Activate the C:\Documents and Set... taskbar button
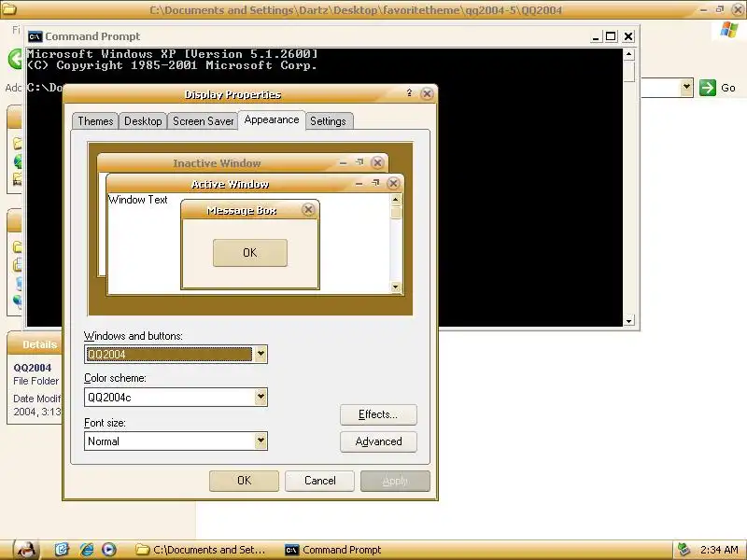Screen dimensions: 747x560 200,550
